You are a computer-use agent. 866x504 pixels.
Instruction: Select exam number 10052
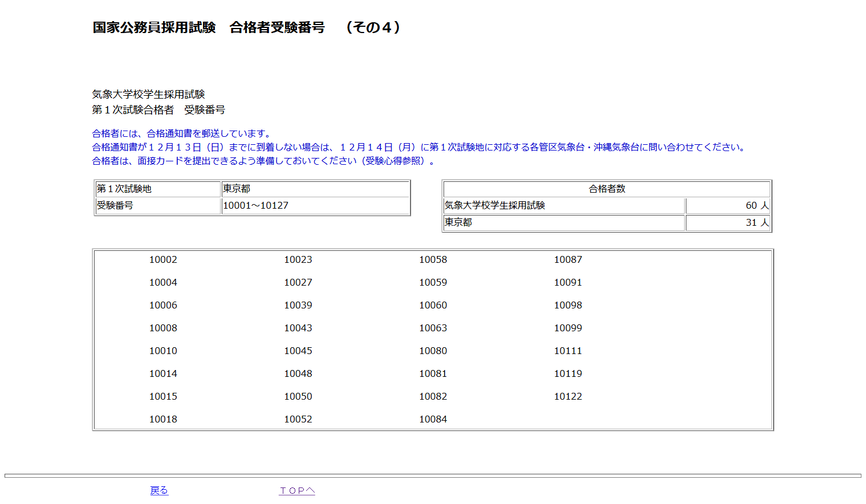298,419
